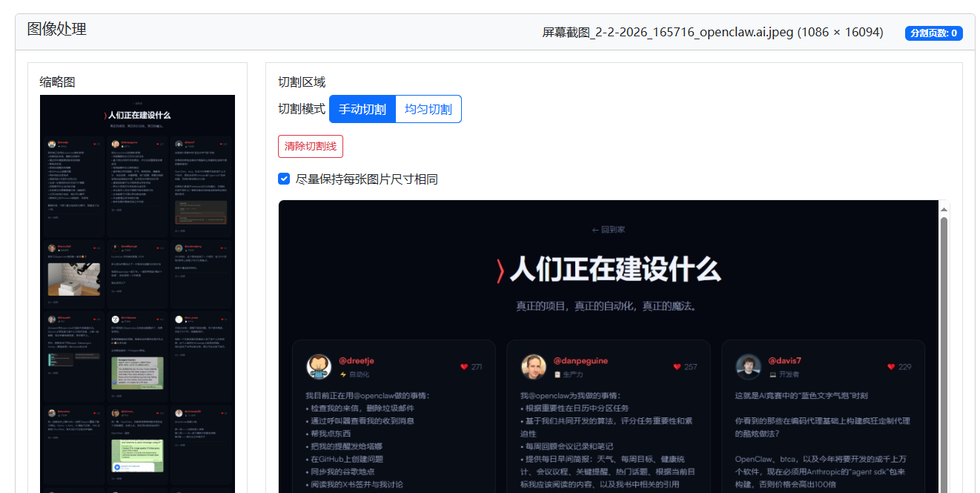Select 手动切割 cutting mode
This screenshot has height=493, width=980.
(362, 109)
